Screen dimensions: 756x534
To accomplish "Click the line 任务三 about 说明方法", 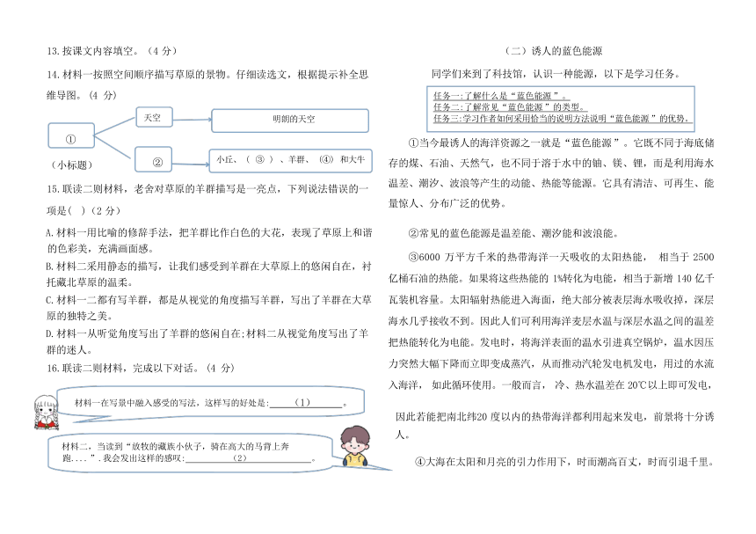I will click(x=563, y=118).
